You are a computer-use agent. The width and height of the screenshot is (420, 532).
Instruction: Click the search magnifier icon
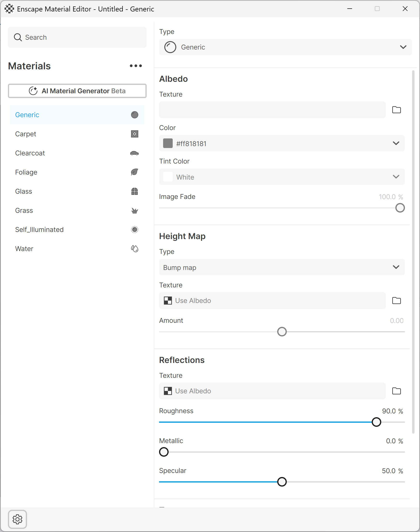pos(18,37)
